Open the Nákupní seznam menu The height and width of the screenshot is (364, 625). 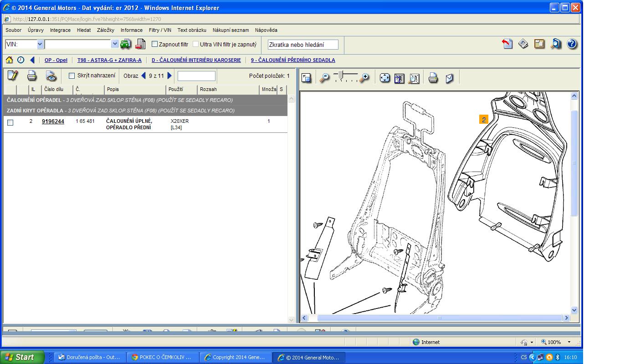pyautogui.click(x=231, y=30)
